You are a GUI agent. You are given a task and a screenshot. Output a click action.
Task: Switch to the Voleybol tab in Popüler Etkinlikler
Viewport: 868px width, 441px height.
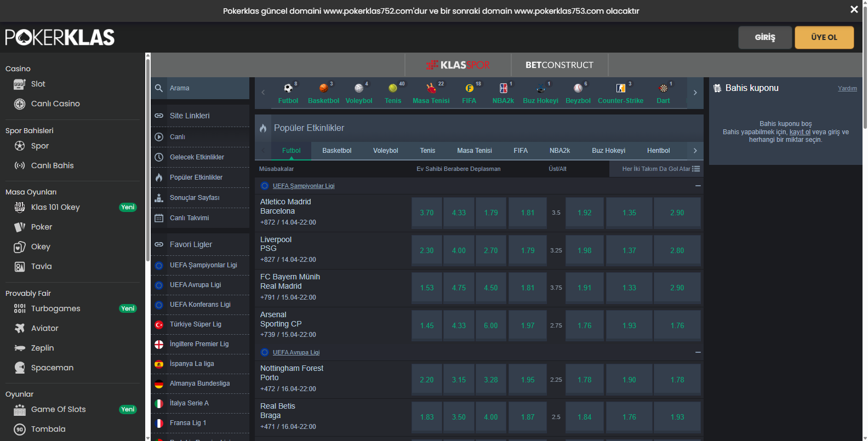coord(386,151)
